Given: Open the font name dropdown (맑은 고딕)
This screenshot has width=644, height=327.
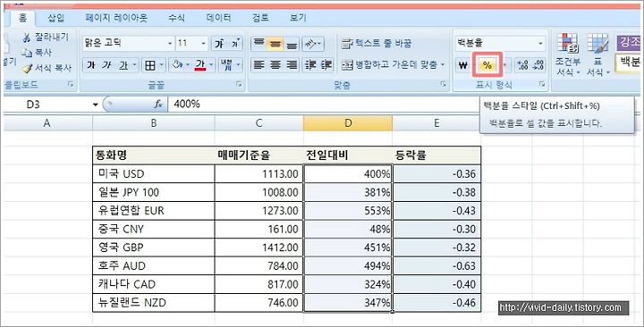Looking at the screenshot, I should pos(170,44).
